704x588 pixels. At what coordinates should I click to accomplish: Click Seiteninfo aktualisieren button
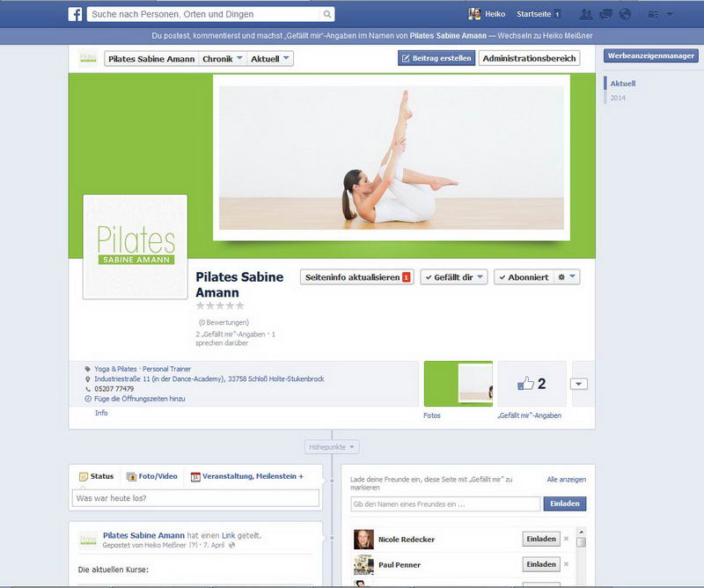point(357,277)
